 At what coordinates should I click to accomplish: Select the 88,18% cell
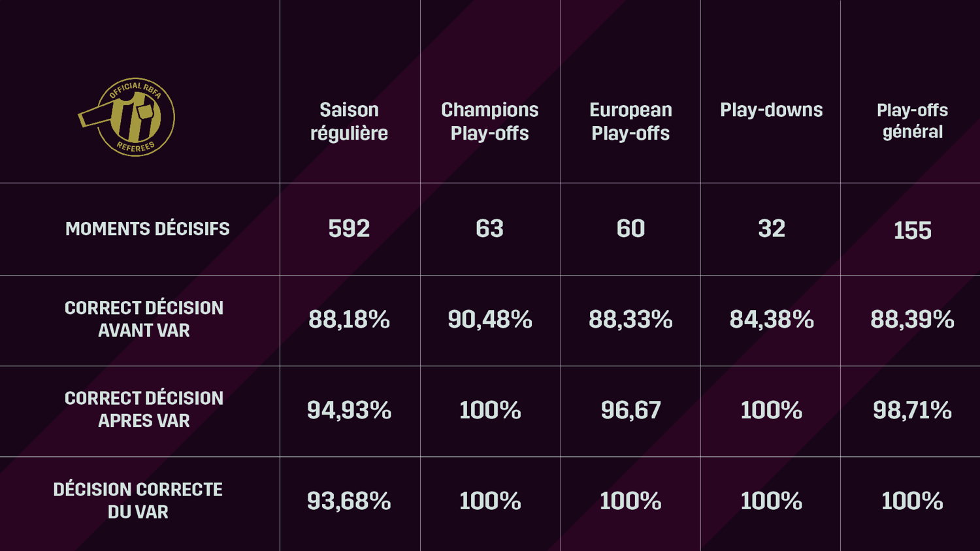349,319
